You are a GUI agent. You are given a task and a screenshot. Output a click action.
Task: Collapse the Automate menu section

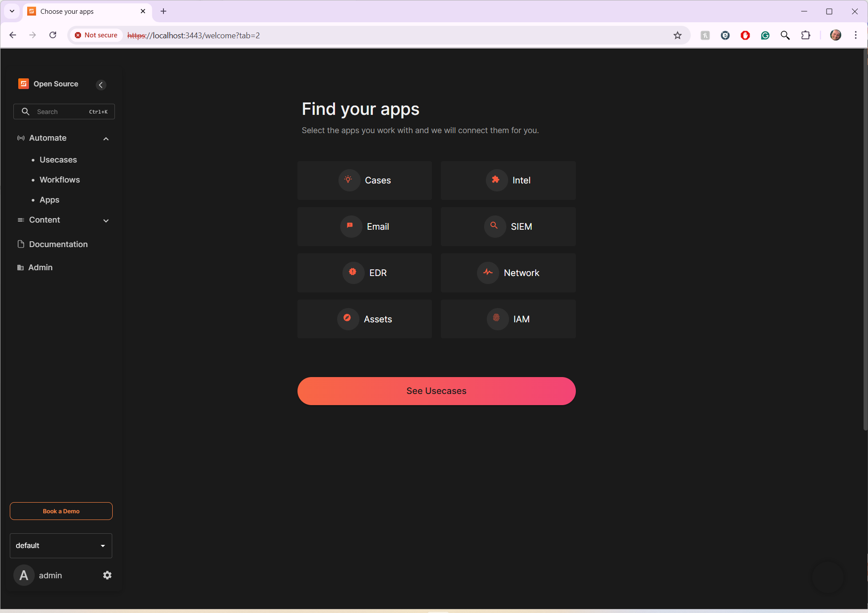coord(106,138)
